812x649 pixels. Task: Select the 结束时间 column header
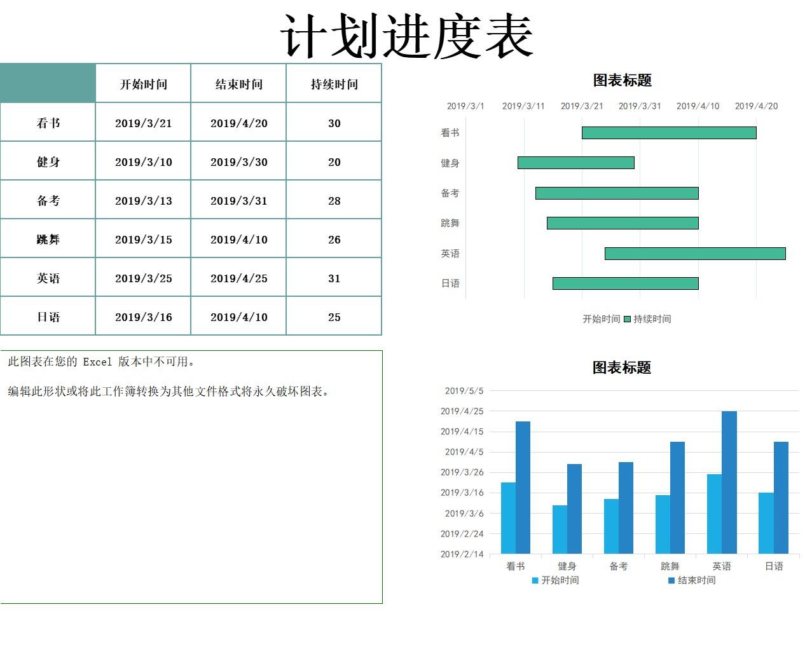pos(238,83)
